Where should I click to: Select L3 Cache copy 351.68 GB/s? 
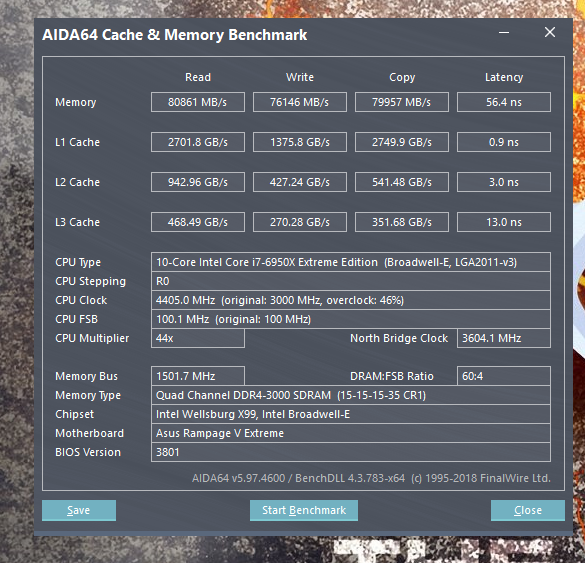(401, 222)
